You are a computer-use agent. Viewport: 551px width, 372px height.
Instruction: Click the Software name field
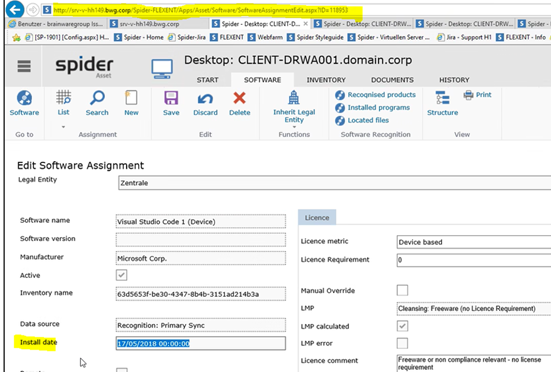[x=201, y=221]
